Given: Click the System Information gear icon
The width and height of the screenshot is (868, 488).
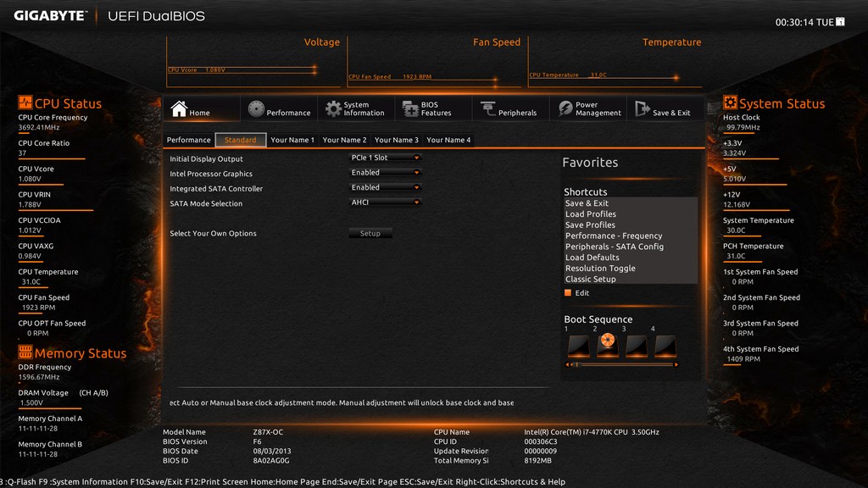Looking at the screenshot, I should click(333, 109).
